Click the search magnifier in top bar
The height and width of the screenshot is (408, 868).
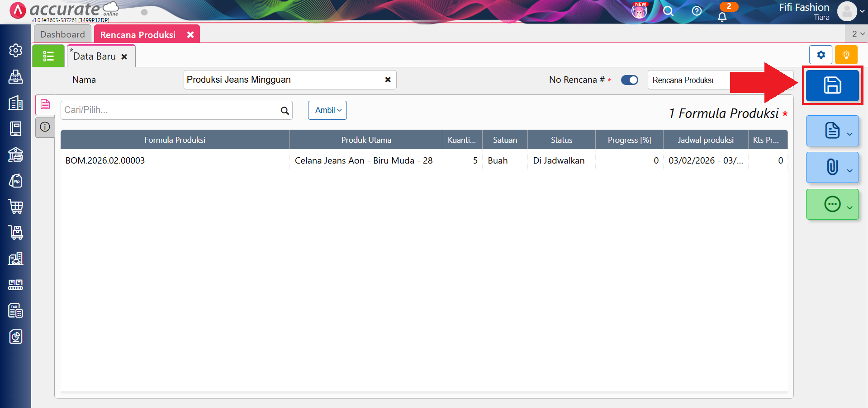668,11
